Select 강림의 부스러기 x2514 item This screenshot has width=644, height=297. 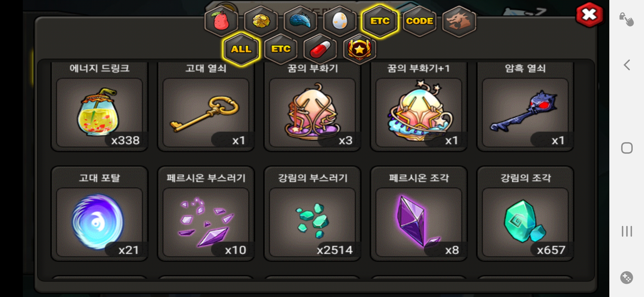(312, 214)
